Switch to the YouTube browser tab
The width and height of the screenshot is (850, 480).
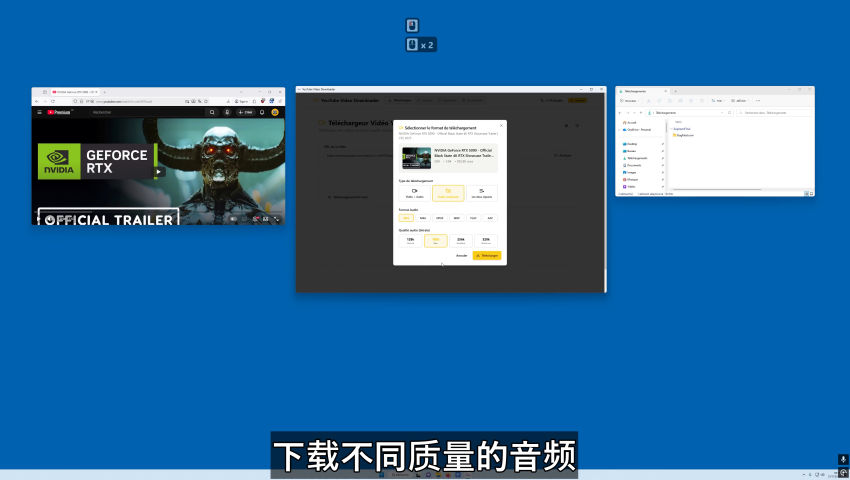tap(77, 91)
